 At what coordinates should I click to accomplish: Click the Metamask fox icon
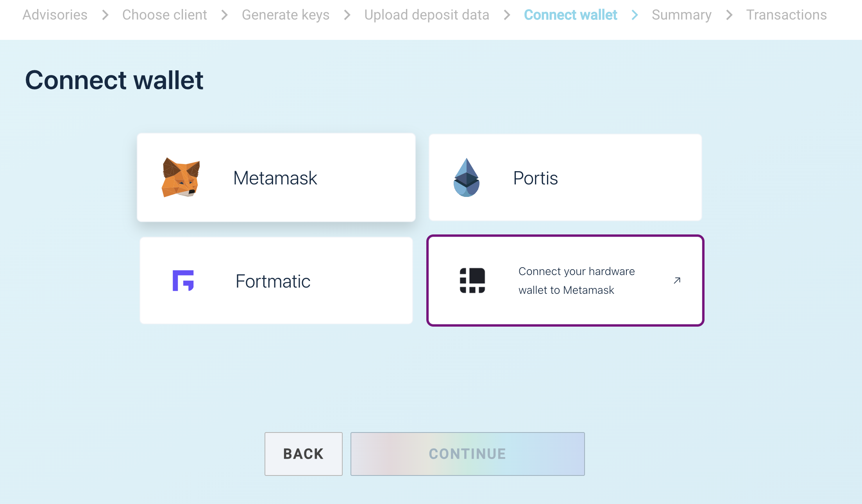click(x=181, y=177)
